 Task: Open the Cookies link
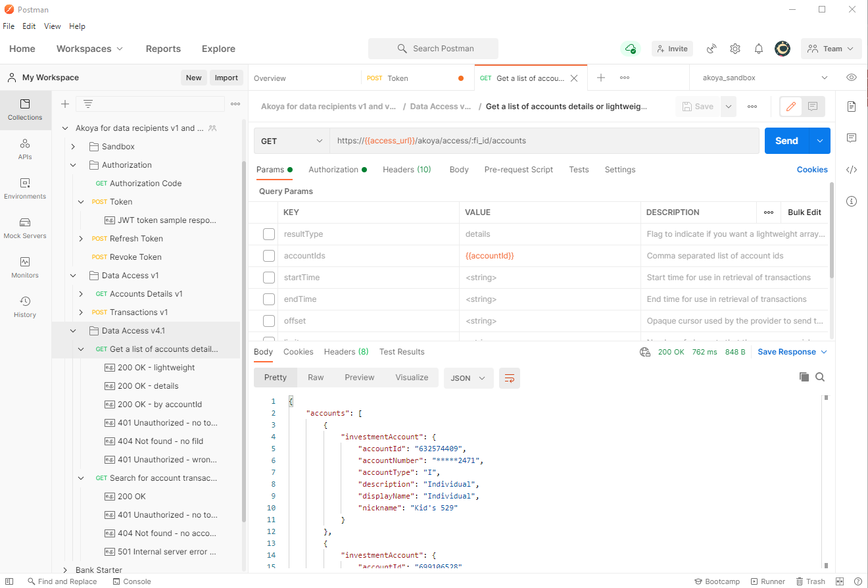click(812, 170)
